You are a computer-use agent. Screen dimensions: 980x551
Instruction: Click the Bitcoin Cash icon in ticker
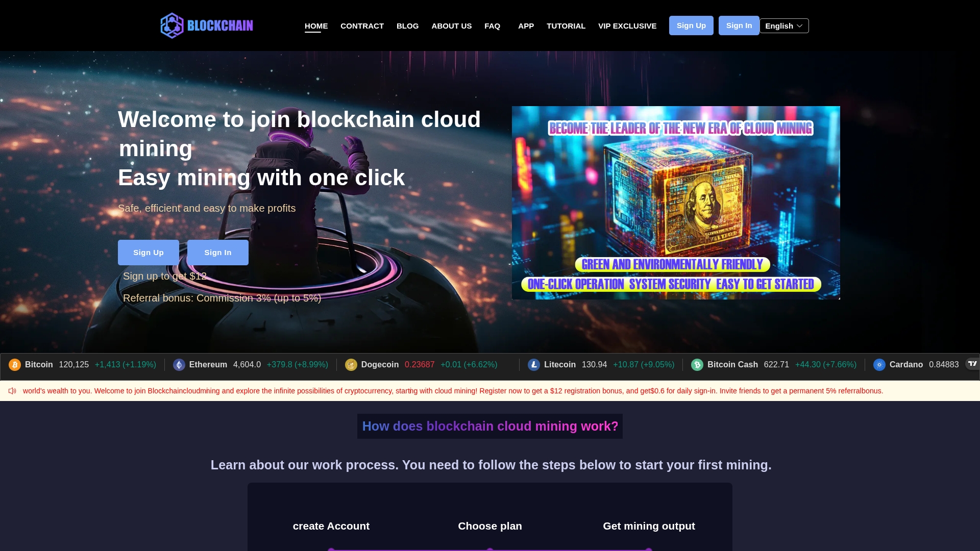click(697, 365)
